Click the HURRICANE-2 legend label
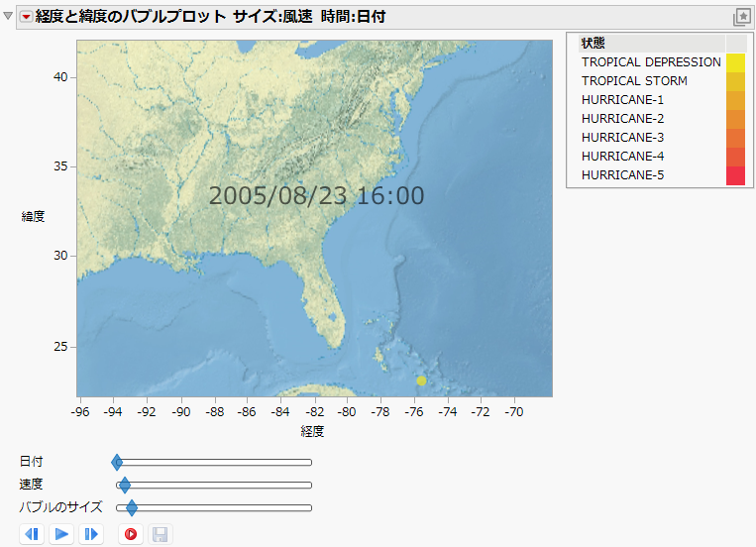Screen dimensions: 756x547 coord(622,119)
